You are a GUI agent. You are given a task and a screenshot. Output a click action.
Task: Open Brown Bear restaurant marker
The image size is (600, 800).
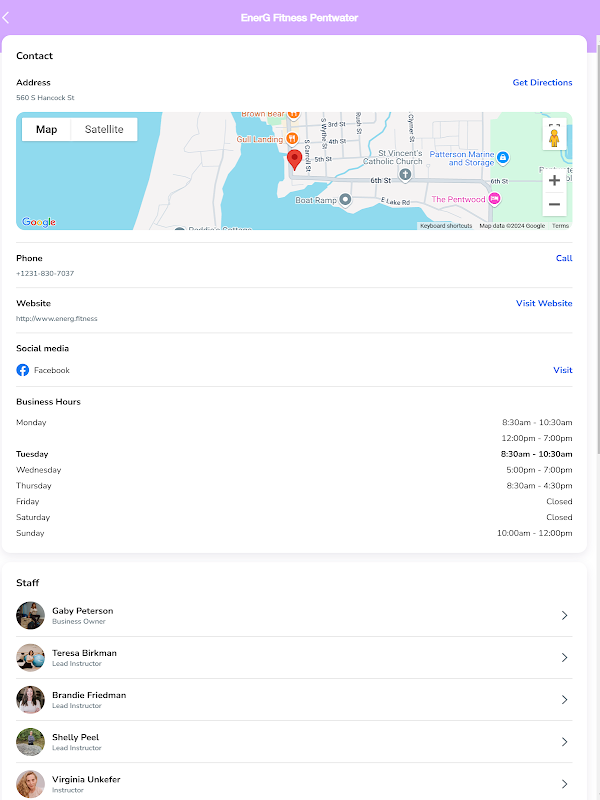pos(293,114)
